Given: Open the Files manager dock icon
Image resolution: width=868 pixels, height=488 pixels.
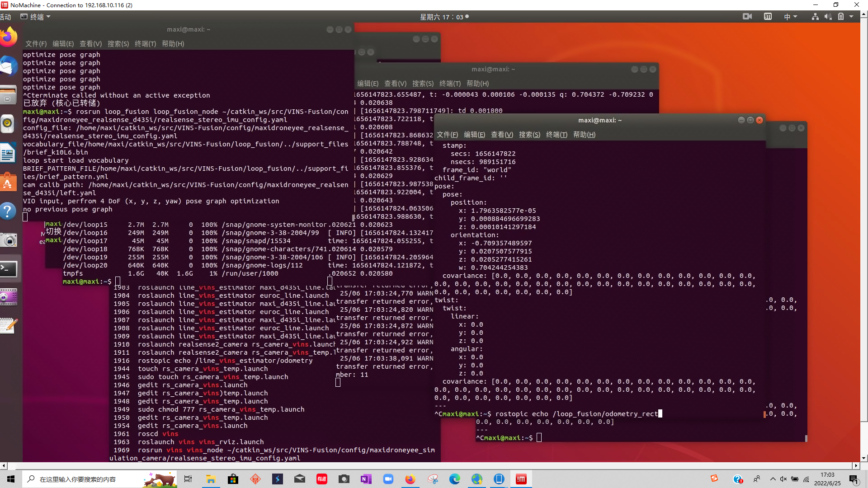Looking at the screenshot, I should tap(8, 95).
